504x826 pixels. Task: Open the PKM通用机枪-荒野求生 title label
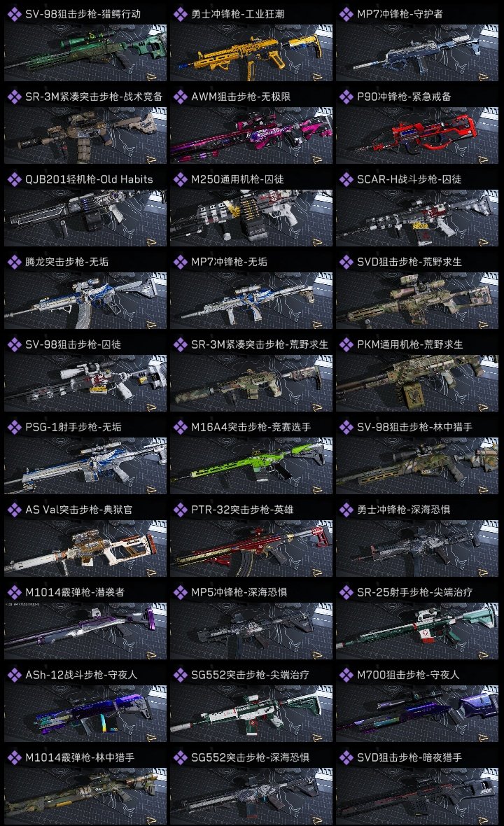coord(409,344)
